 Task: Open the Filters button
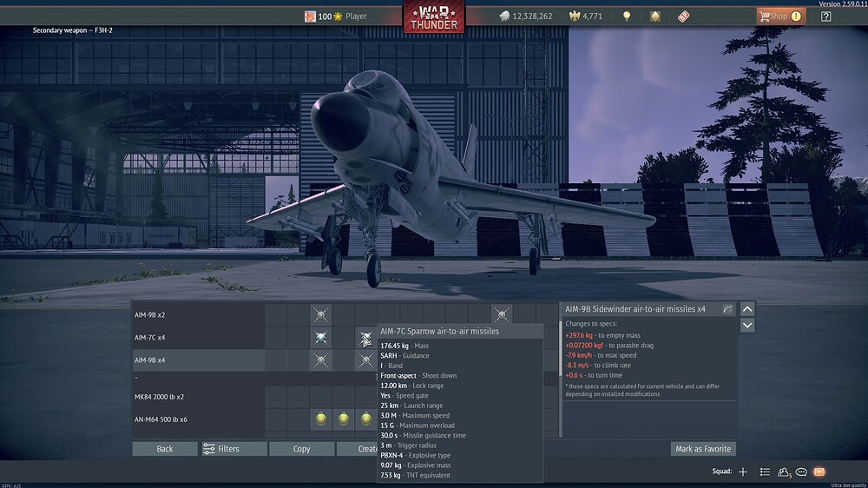(233, 449)
